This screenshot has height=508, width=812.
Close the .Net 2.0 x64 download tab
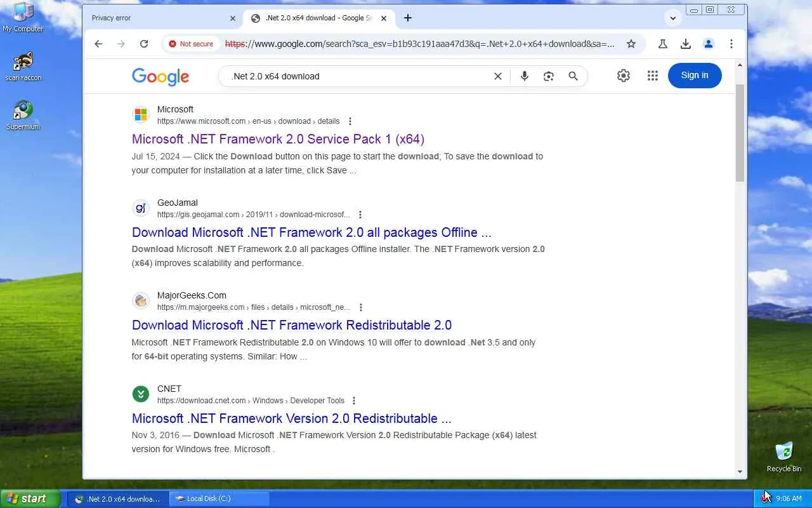tap(384, 18)
